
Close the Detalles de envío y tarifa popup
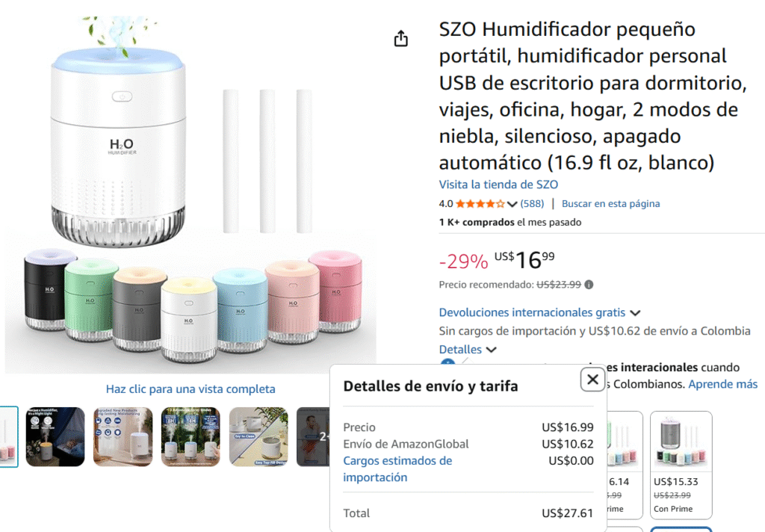tap(592, 380)
